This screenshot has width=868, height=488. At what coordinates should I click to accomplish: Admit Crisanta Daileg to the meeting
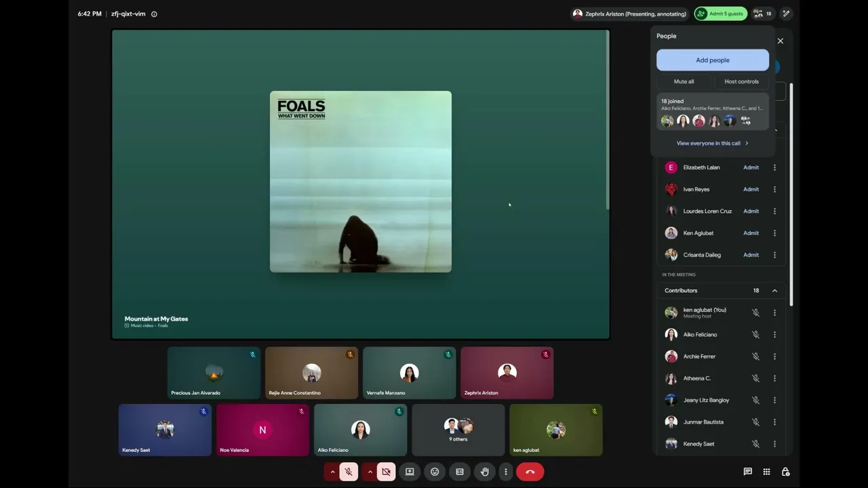pos(751,255)
